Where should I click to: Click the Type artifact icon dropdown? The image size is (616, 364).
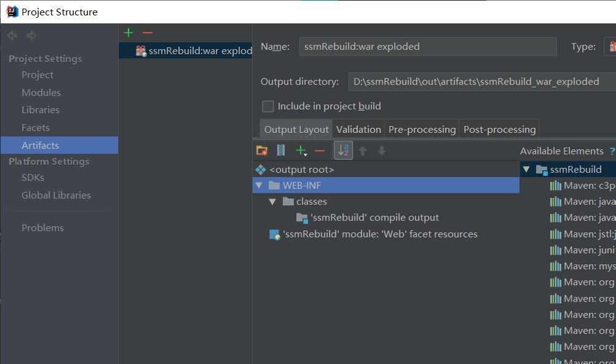pos(611,47)
